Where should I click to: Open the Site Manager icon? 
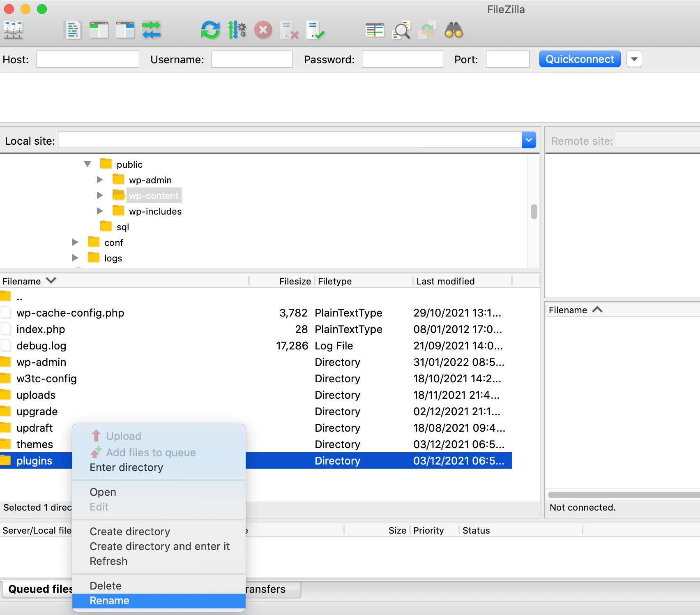[x=14, y=30]
